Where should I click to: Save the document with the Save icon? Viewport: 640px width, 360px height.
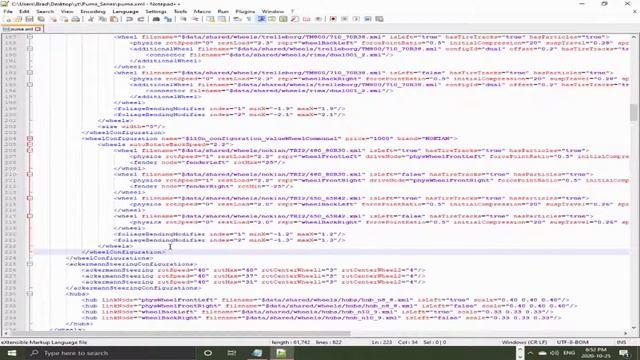pyautogui.click(x=29, y=19)
